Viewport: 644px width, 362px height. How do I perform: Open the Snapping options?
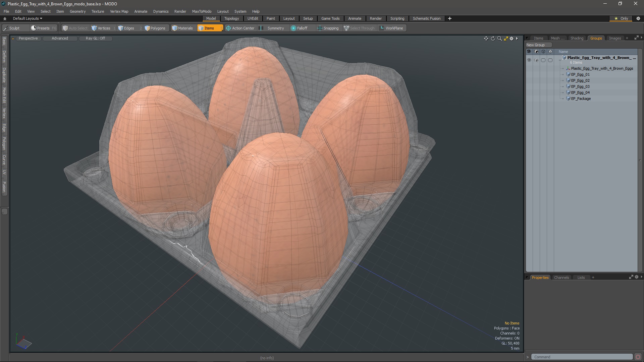pos(328,28)
